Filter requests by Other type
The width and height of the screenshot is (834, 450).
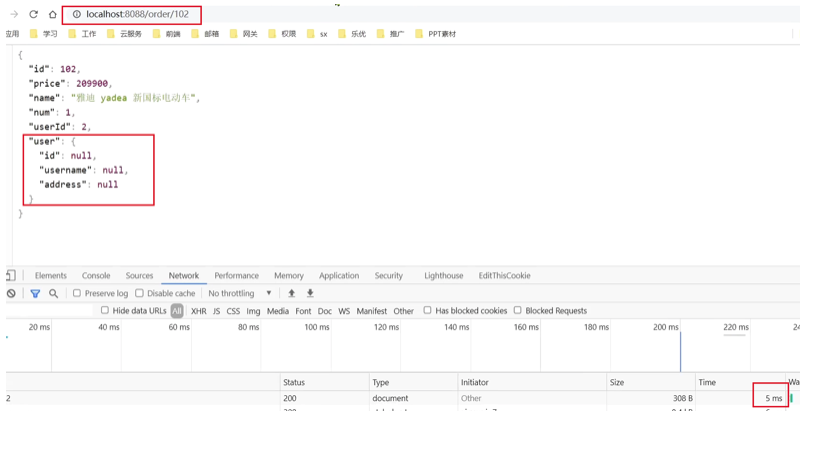pyautogui.click(x=403, y=311)
